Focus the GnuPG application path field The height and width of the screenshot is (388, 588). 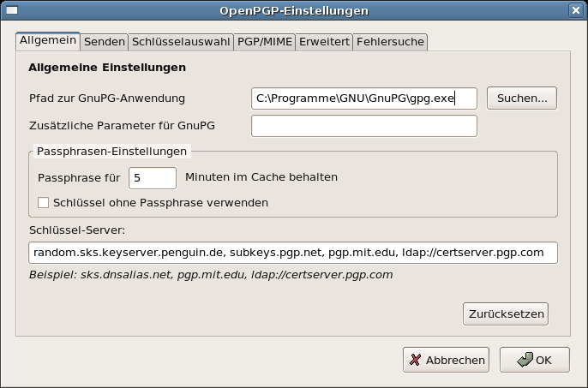point(364,98)
